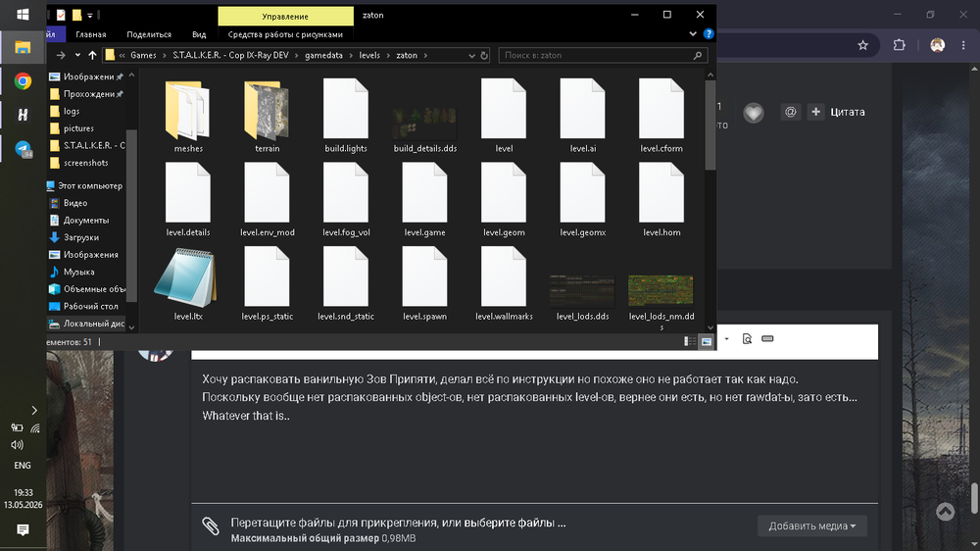This screenshot has width=980, height=551.
Task: Switch Explorer to details view
Action: tap(690, 341)
